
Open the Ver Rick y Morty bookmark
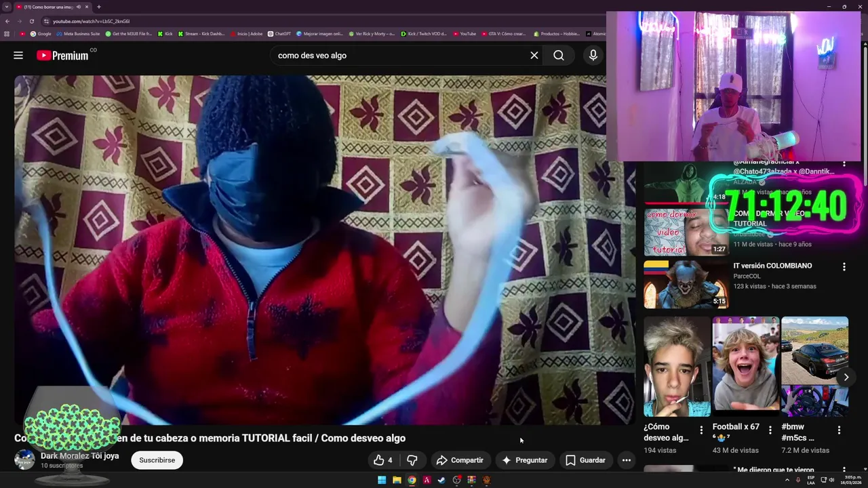(372, 33)
